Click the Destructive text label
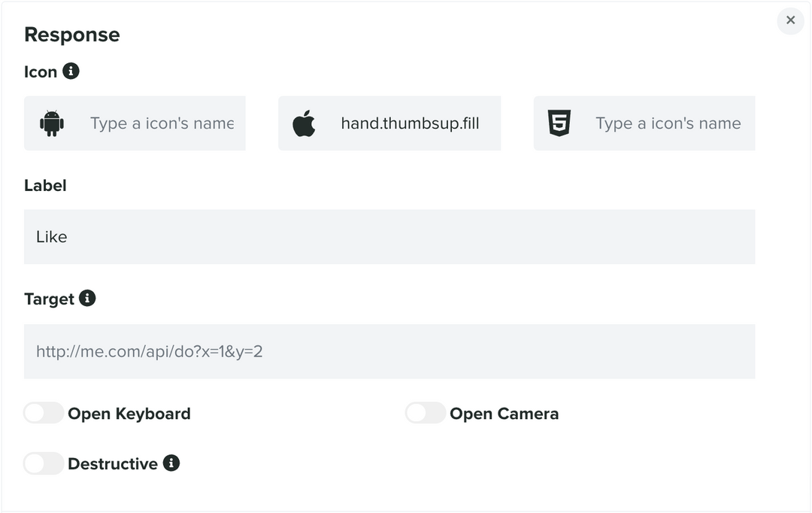Viewport: 812px width, 513px height. pyautogui.click(x=113, y=464)
